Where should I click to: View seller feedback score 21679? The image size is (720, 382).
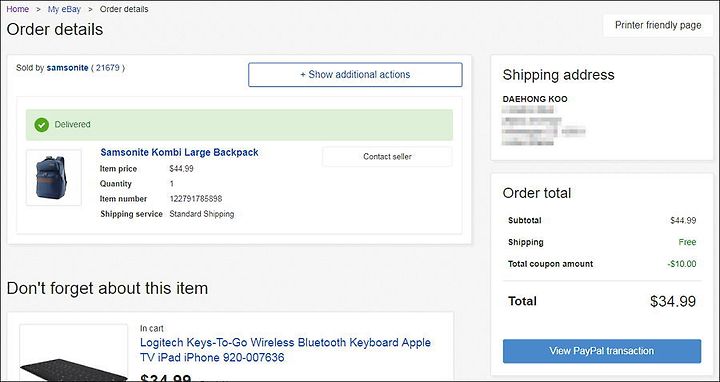(108, 68)
